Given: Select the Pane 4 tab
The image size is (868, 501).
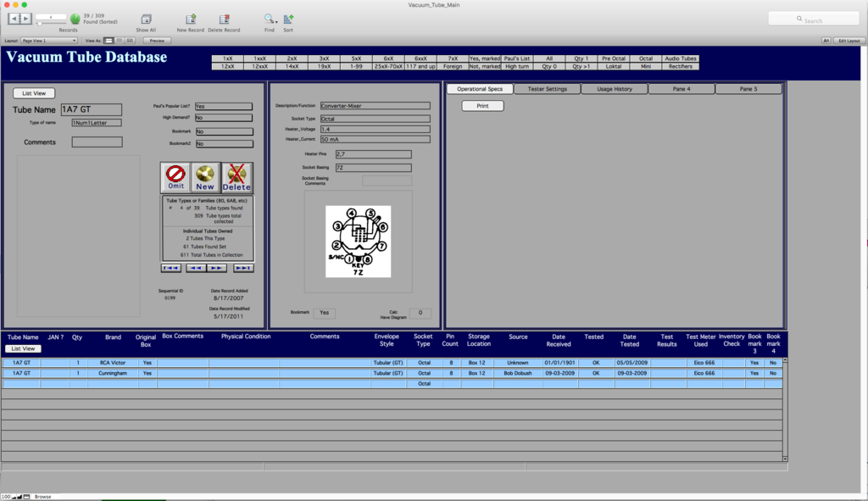Looking at the screenshot, I should click(682, 89).
